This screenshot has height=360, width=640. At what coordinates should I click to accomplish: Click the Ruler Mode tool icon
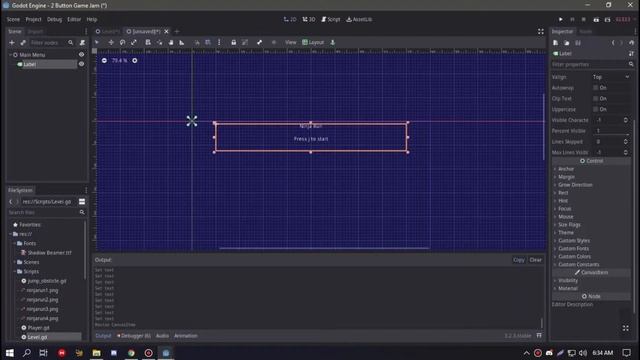point(182,42)
